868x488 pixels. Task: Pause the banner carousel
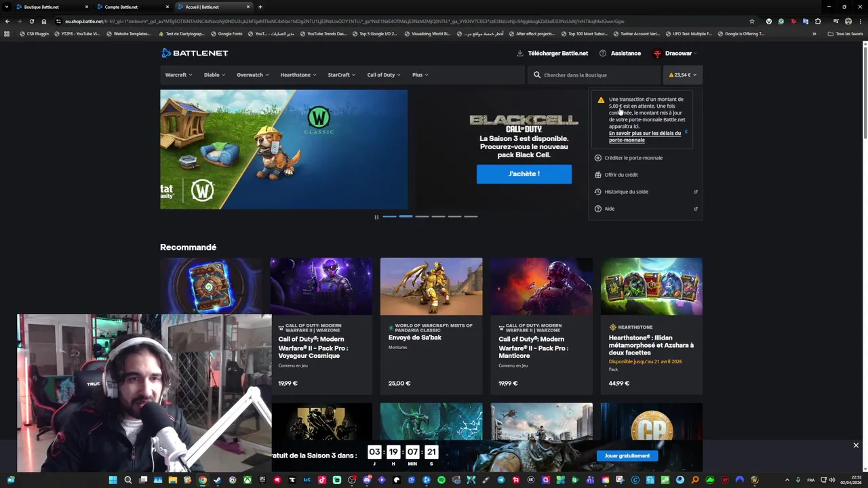tap(376, 217)
